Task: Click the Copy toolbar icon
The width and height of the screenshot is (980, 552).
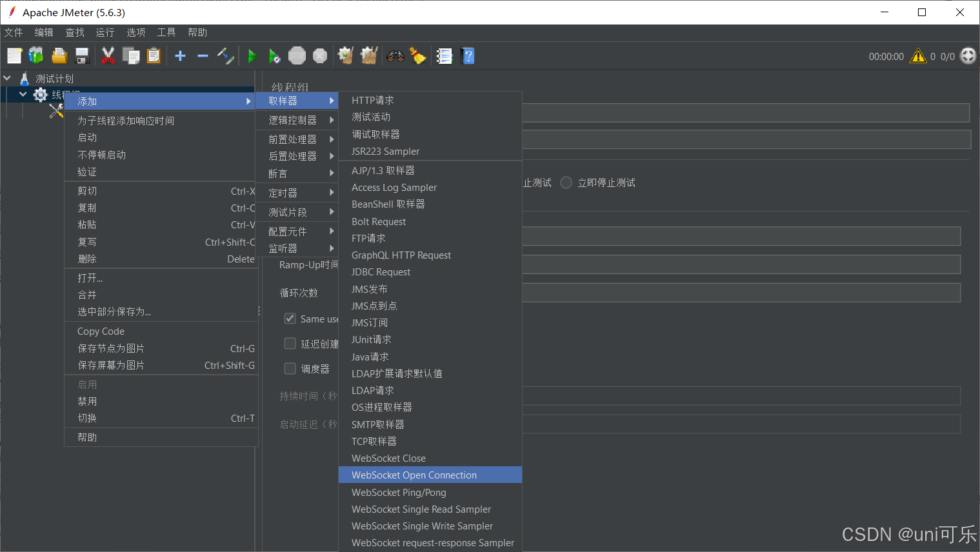Action: coord(131,56)
